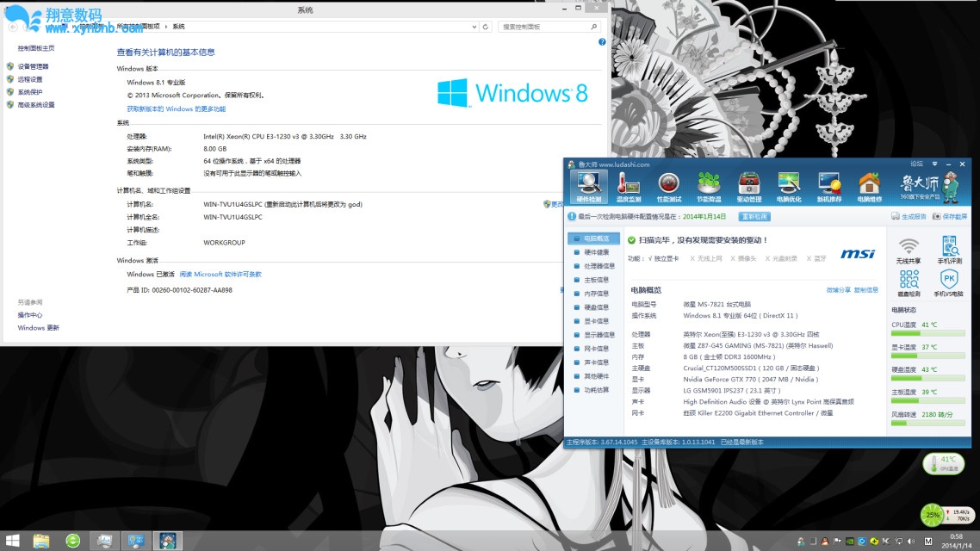Open 电脑维修 PC repair in Ludashi
The image size is (980, 551).
tap(869, 187)
